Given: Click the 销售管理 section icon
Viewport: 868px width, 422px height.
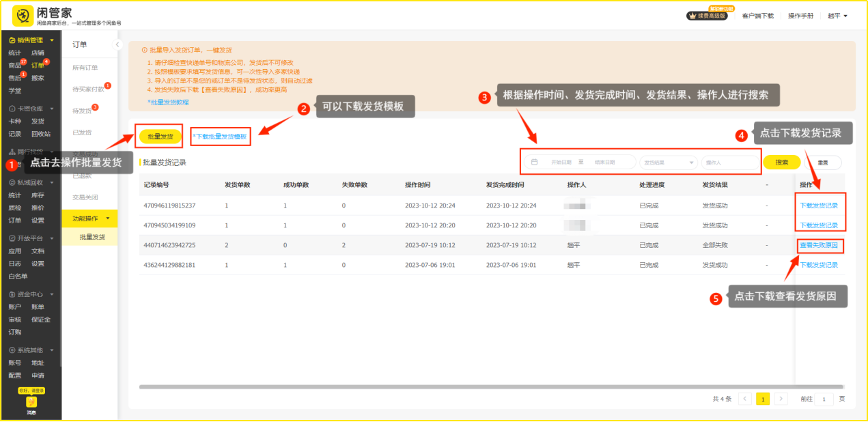Looking at the screenshot, I should [x=12, y=40].
